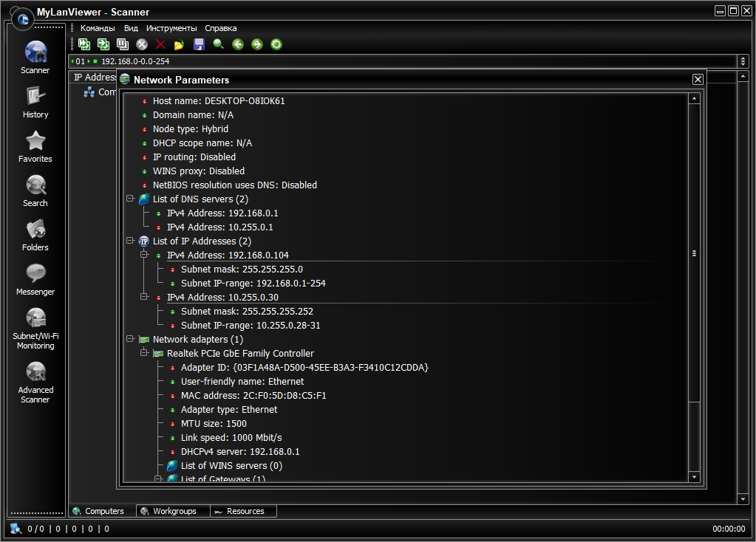Save results with the floppy disk icon
The image size is (756, 542).
click(199, 44)
